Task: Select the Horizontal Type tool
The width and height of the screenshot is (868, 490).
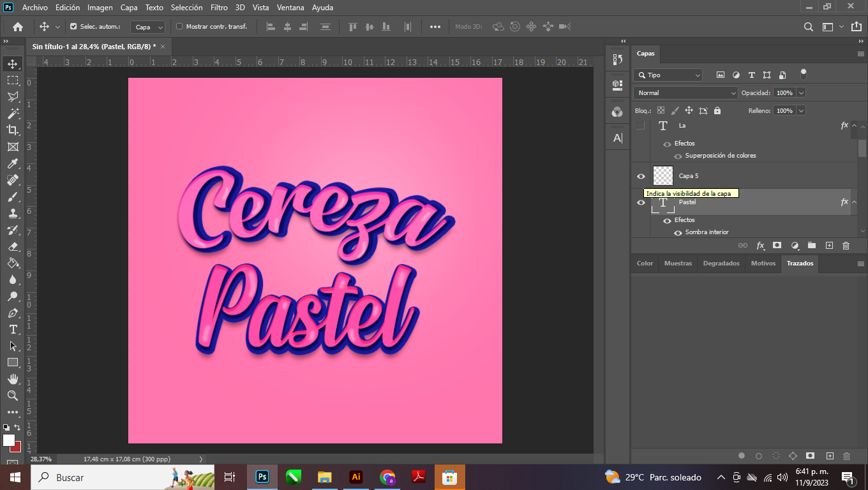Action: coord(13,329)
